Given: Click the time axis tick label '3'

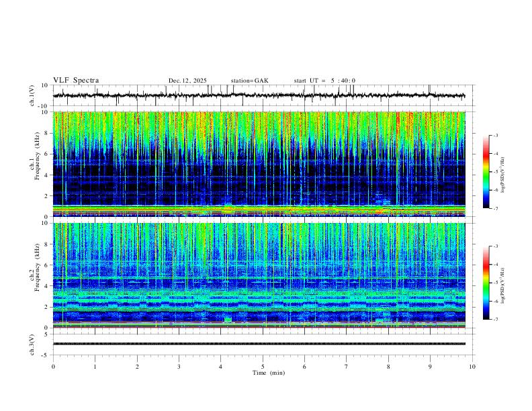Looking at the screenshot, I should tap(179, 367).
